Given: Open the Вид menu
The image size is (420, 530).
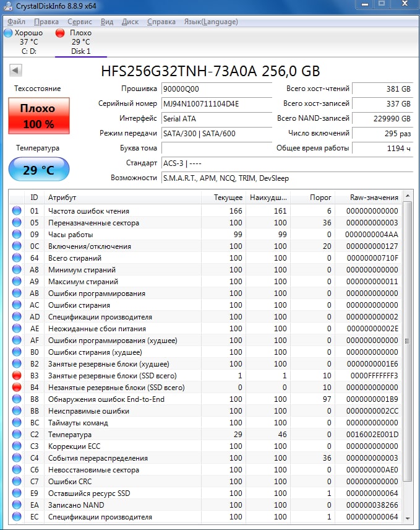Looking at the screenshot, I should (x=107, y=22).
